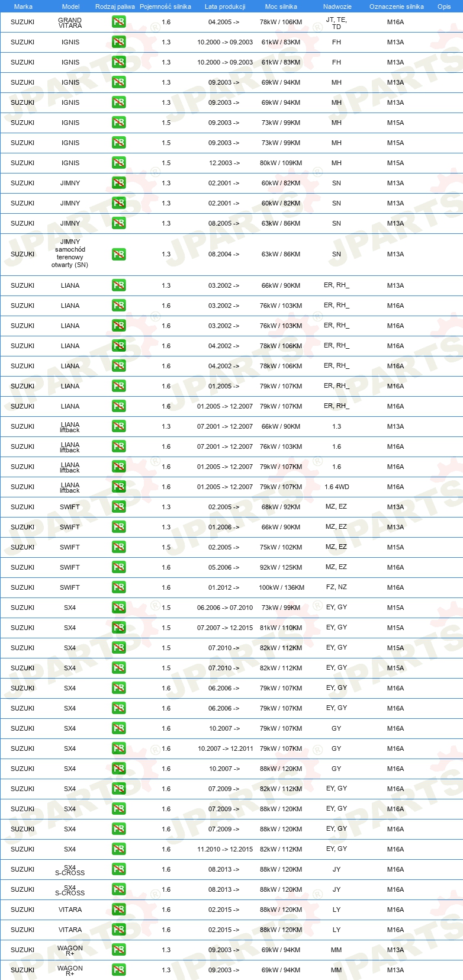
Task: Select the '05.2006 ->' production date cell
Action: pos(224,567)
